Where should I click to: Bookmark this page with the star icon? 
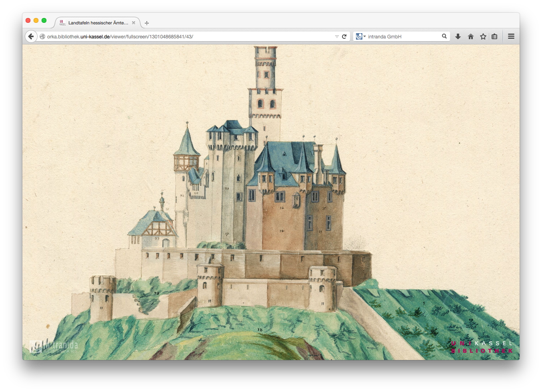click(x=483, y=36)
